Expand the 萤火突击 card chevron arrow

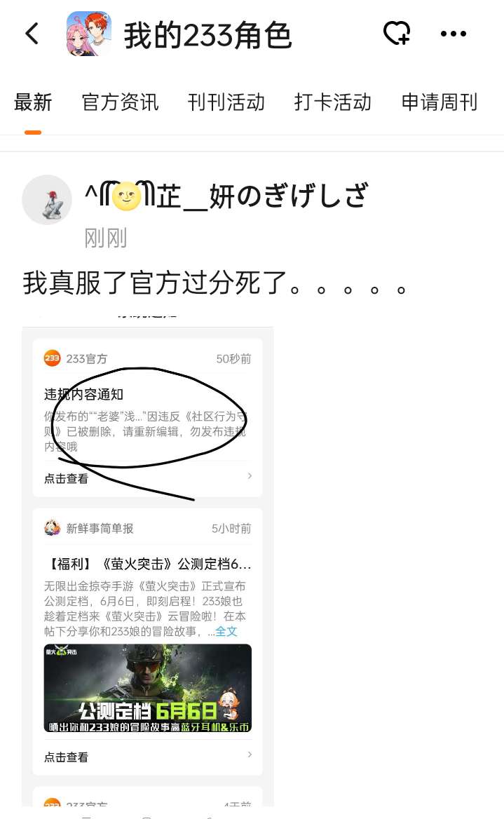tap(250, 754)
